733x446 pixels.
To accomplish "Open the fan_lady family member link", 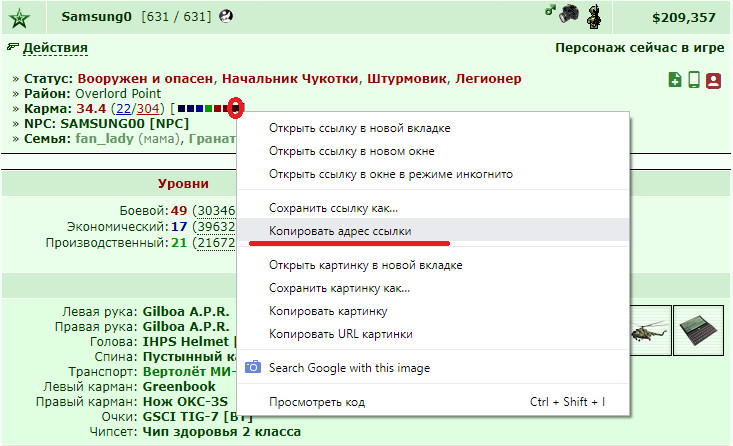I will (104, 139).
